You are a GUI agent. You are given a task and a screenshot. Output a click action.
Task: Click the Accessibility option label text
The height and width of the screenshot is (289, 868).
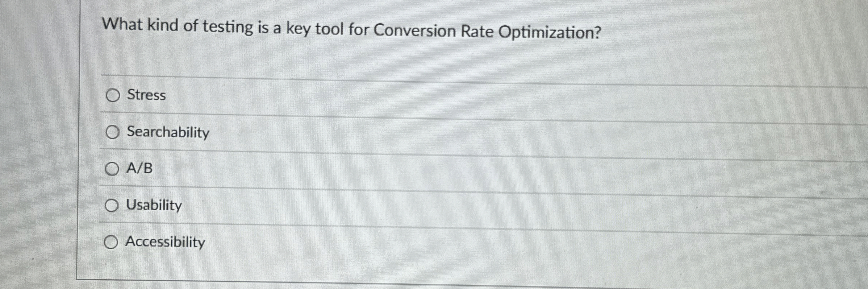pos(165,242)
